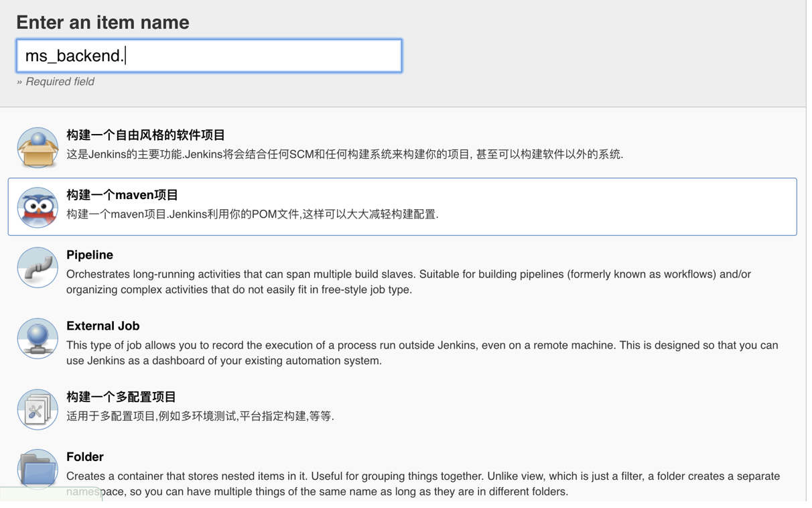
Task: Choose the Folder title
Action: (85, 456)
